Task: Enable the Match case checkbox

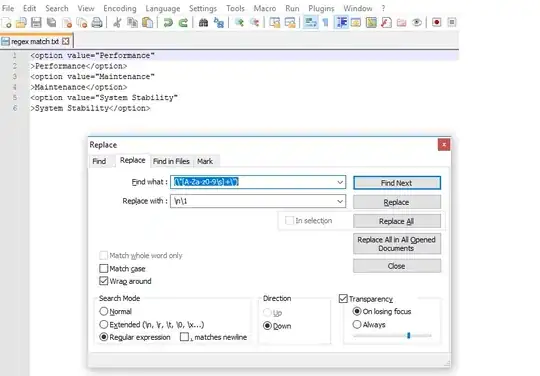Action: click(x=103, y=268)
